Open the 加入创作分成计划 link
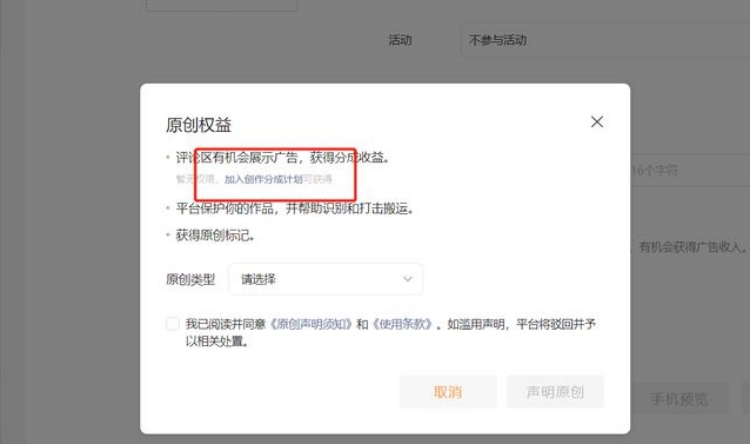The width and height of the screenshot is (750, 444). point(264,179)
